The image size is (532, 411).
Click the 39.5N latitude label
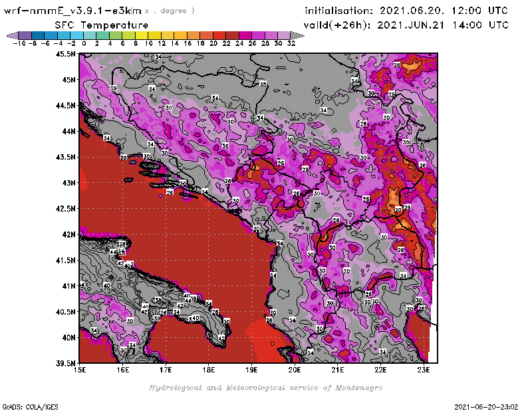65,364
